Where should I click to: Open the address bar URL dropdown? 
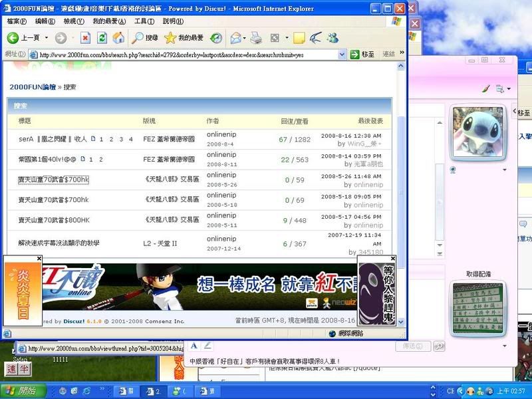click(342, 55)
